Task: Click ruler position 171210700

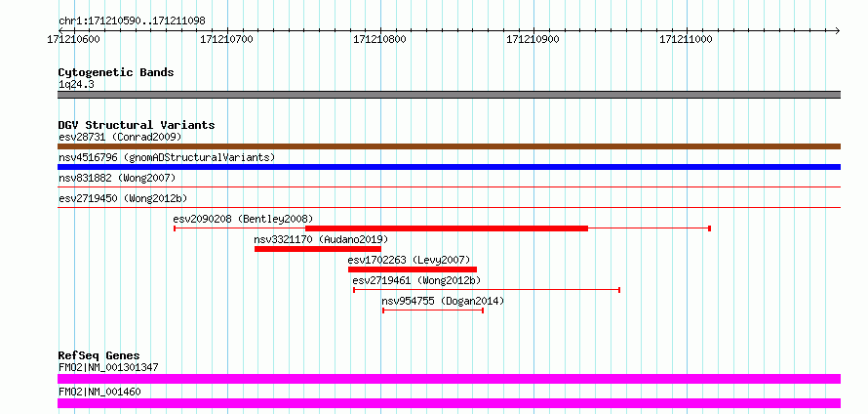Action: [x=226, y=39]
